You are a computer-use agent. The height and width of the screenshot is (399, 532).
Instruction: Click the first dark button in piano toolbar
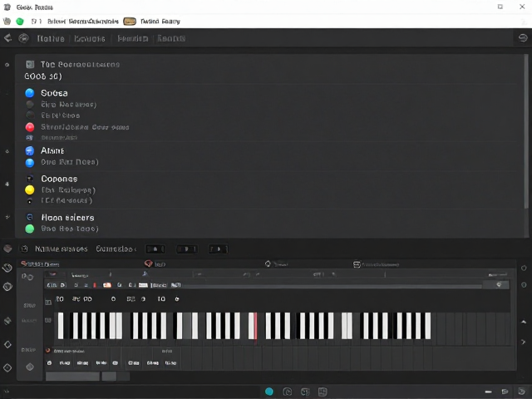(x=155, y=249)
